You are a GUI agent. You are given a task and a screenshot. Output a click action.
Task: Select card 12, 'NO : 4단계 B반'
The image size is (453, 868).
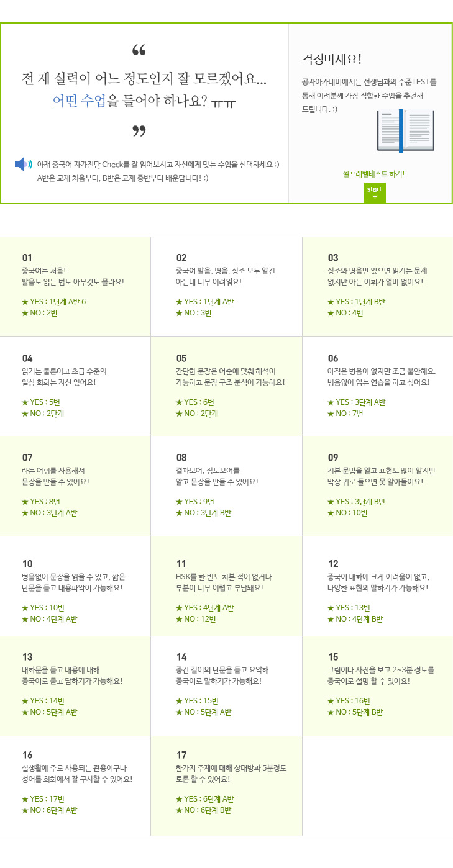click(x=355, y=619)
